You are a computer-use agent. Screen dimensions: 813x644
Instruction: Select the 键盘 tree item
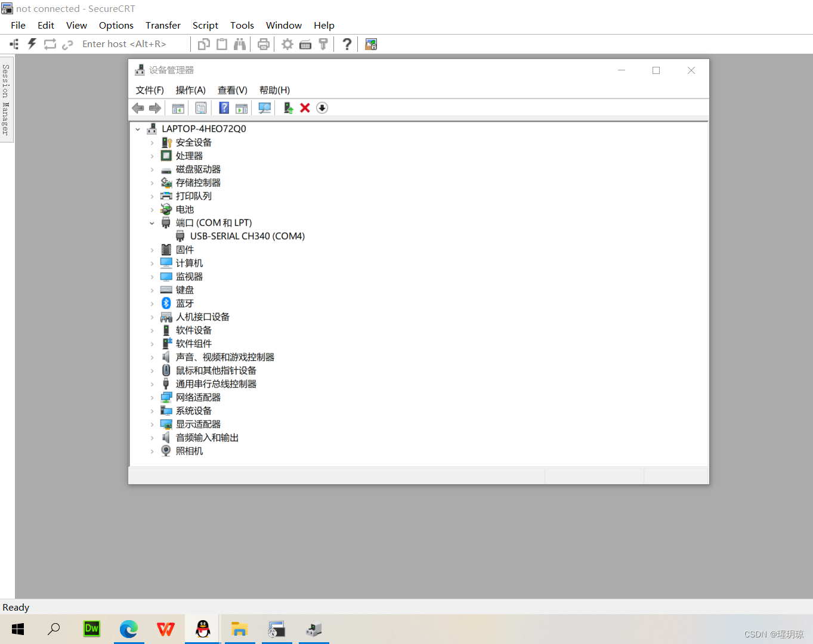point(185,290)
